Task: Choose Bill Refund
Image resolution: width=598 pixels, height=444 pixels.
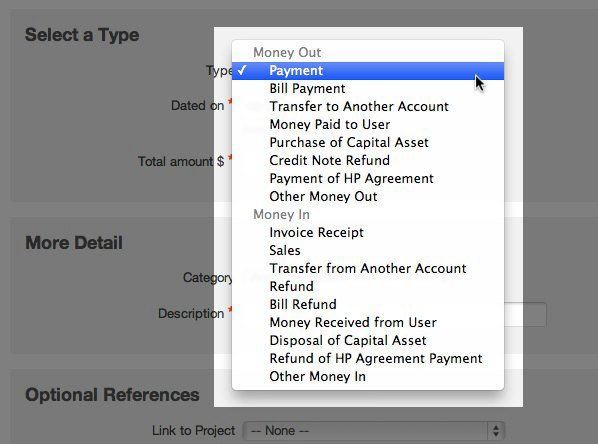Action: pos(368,305)
